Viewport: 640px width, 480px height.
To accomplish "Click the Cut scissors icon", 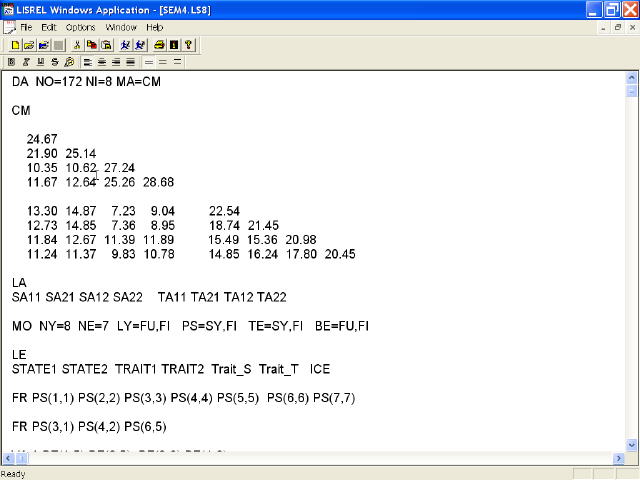I will tap(78, 45).
